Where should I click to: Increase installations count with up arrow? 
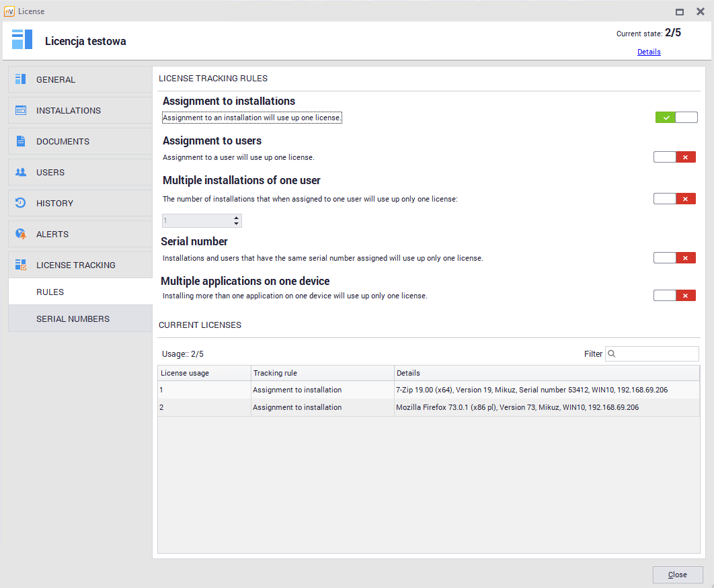tap(236, 218)
